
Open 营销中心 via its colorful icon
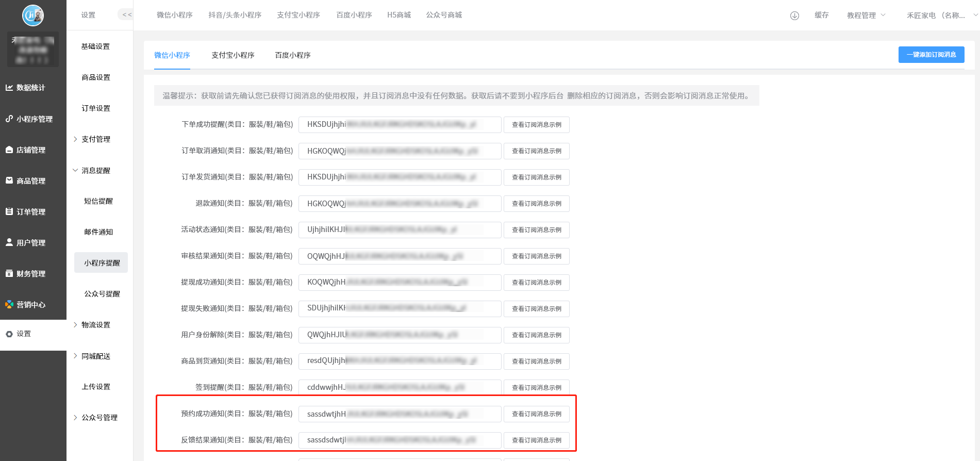coord(9,304)
